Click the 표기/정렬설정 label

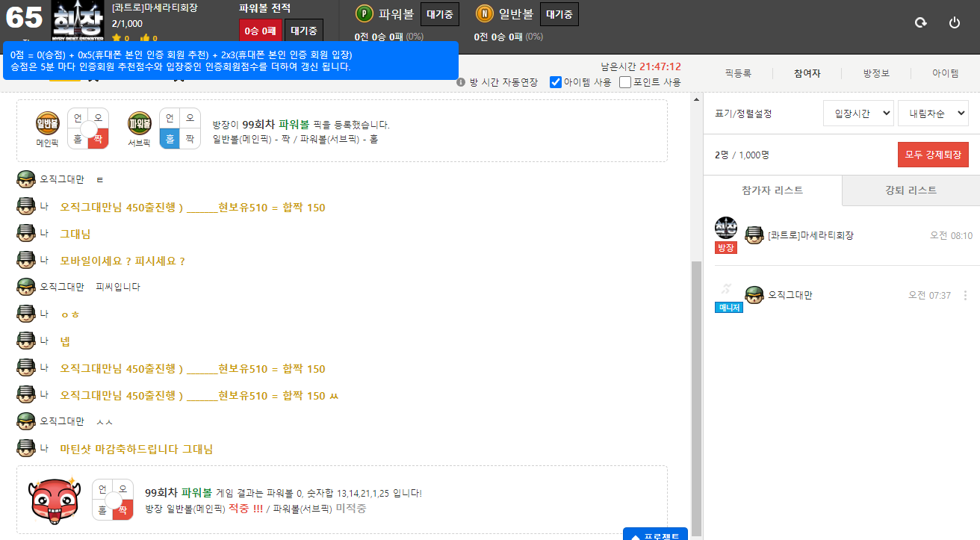[743, 114]
